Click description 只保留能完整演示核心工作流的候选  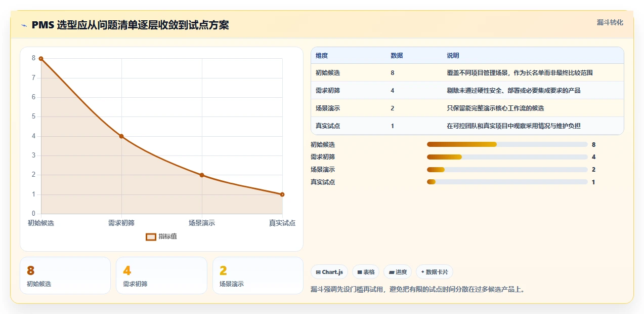[x=495, y=108]
